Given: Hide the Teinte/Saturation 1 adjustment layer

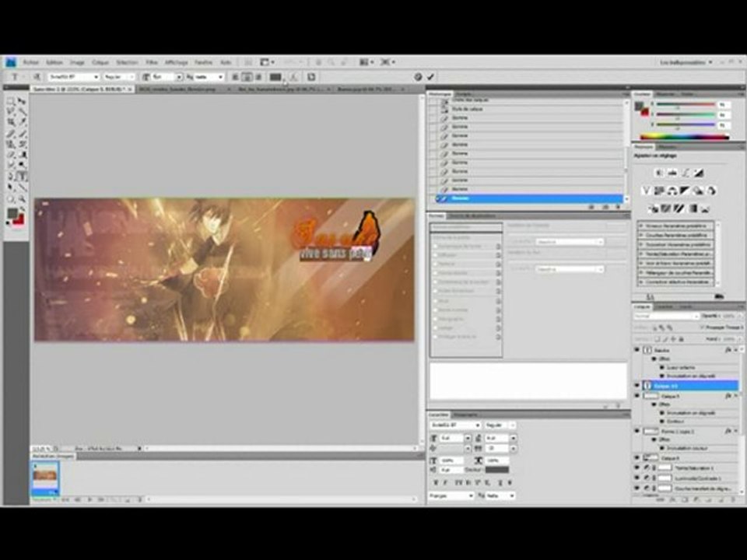Looking at the screenshot, I should click(637, 468).
